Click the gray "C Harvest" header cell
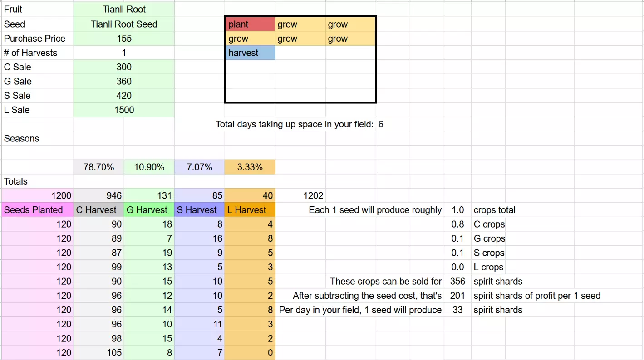Viewport: 644px width, 360px height. pyautogui.click(x=98, y=210)
